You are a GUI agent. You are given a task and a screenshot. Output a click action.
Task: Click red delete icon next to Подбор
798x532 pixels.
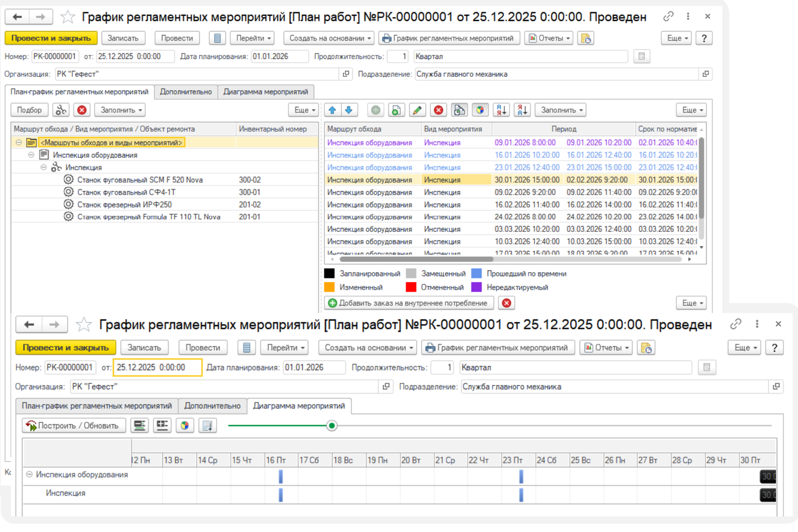point(82,110)
